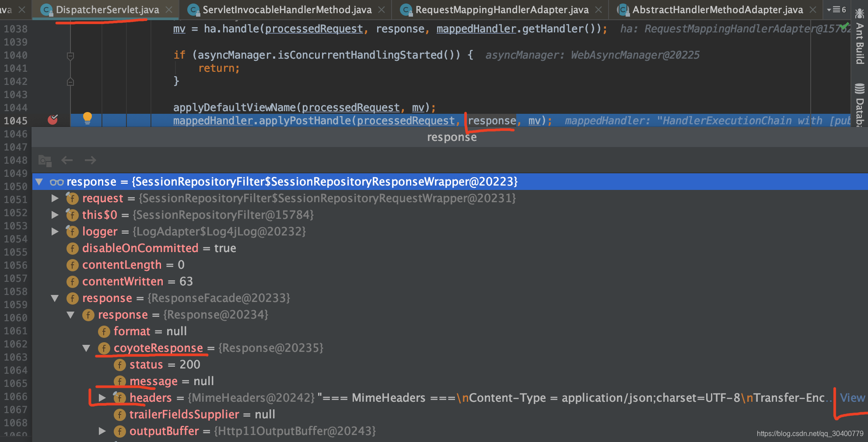Click the field icon beside status

click(x=119, y=365)
